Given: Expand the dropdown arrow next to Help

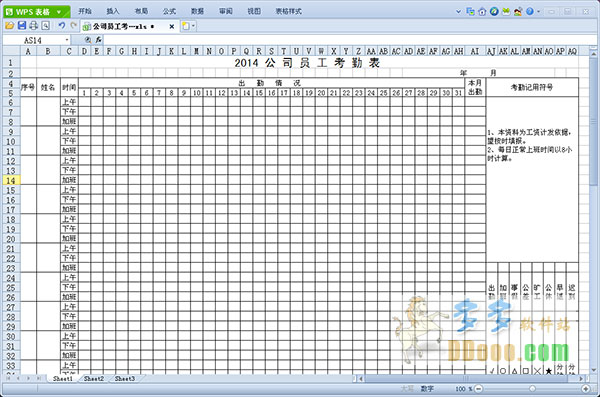Looking at the screenshot, I should coord(538,12).
